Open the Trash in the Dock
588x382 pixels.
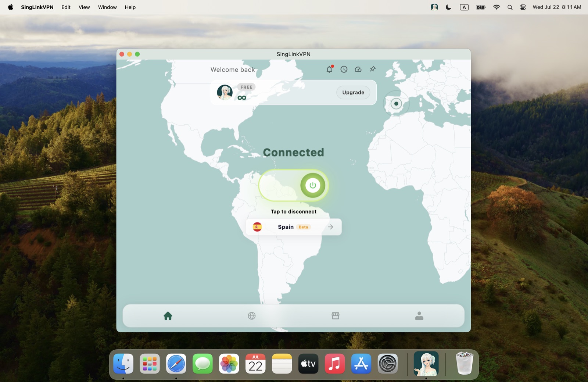(x=465, y=364)
